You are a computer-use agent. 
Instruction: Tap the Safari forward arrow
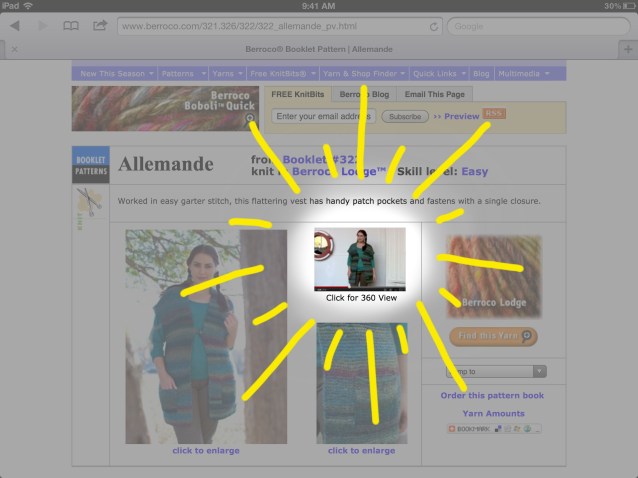(42, 26)
